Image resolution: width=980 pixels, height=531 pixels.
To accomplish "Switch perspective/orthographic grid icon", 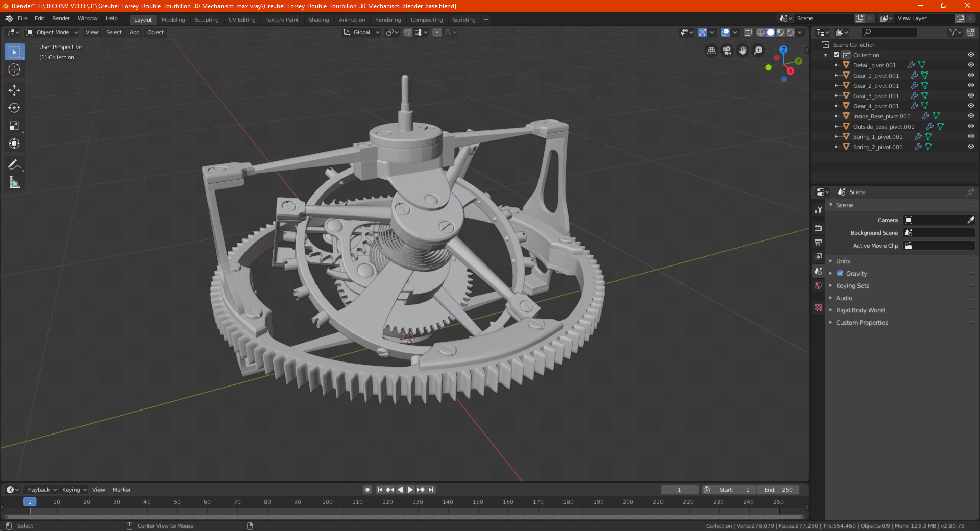I will tap(711, 51).
